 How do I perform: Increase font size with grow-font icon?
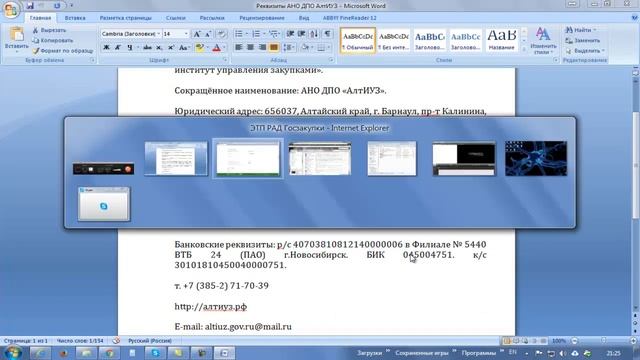(x=197, y=34)
